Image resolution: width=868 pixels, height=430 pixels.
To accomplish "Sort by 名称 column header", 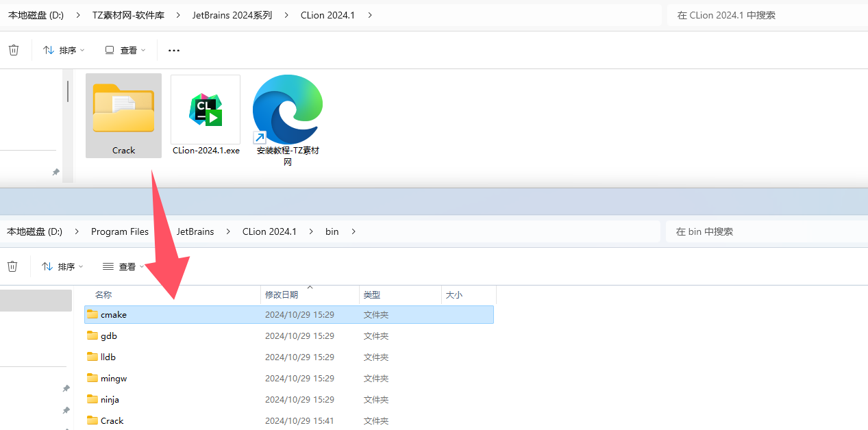I will pos(103,294).
